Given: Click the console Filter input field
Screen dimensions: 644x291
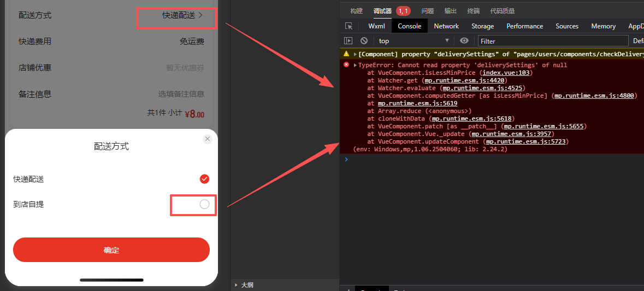Looking at the screenshot, I should pyautogui.click(x=553, y=41).
